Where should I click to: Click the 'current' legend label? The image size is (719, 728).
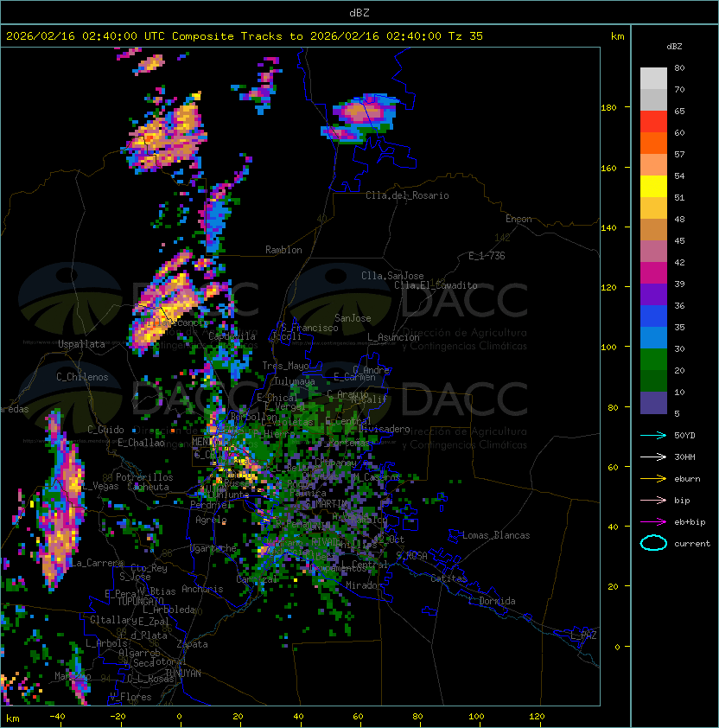[x=692, y=544]
